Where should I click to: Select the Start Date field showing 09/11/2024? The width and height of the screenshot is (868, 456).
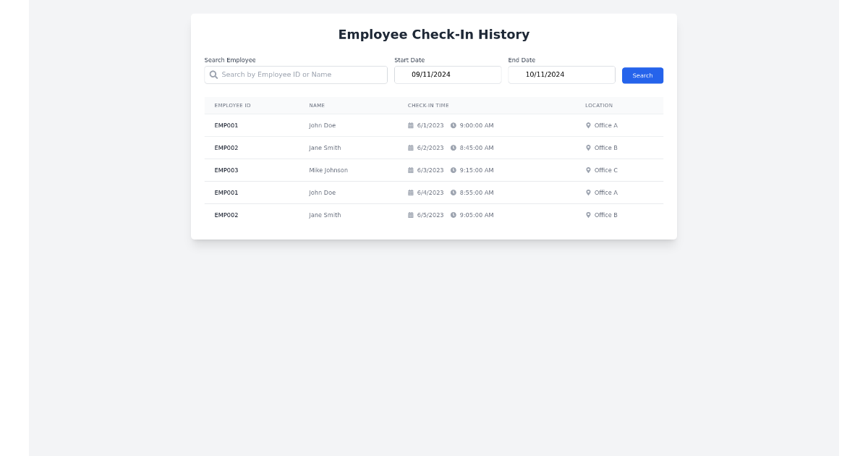(x=448, y=75)
